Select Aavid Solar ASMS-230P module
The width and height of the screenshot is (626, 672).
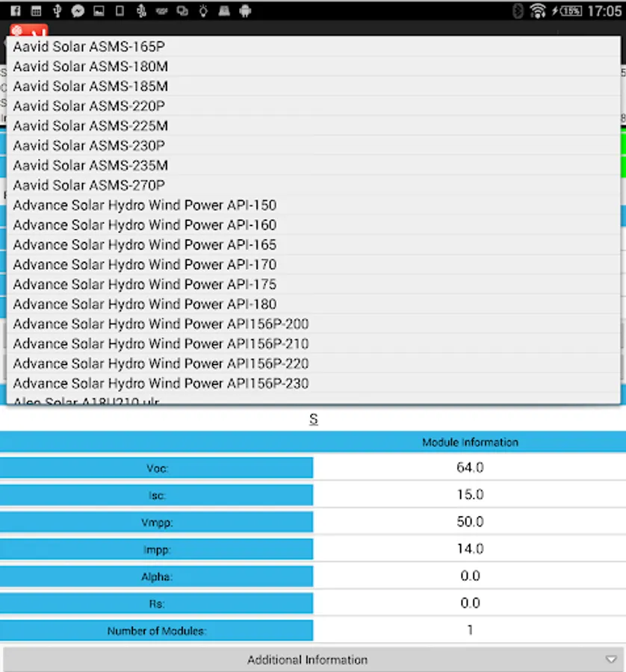(x=314, y=146)
